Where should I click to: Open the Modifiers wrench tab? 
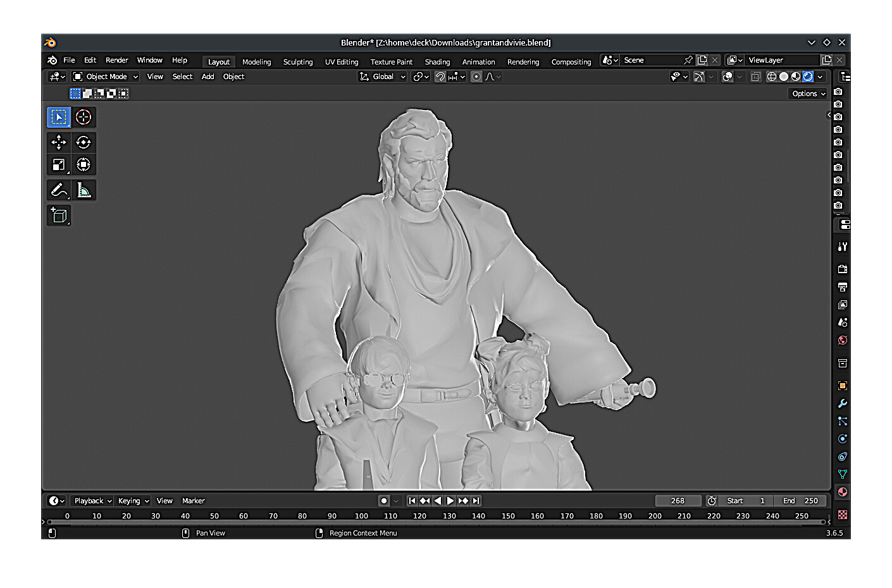point(842,403)
